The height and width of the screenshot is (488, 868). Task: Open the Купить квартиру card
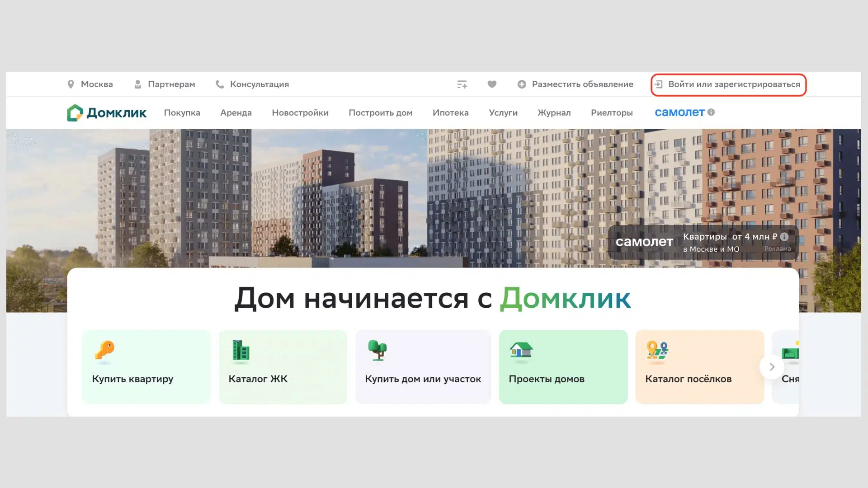(x=146, y=367)
